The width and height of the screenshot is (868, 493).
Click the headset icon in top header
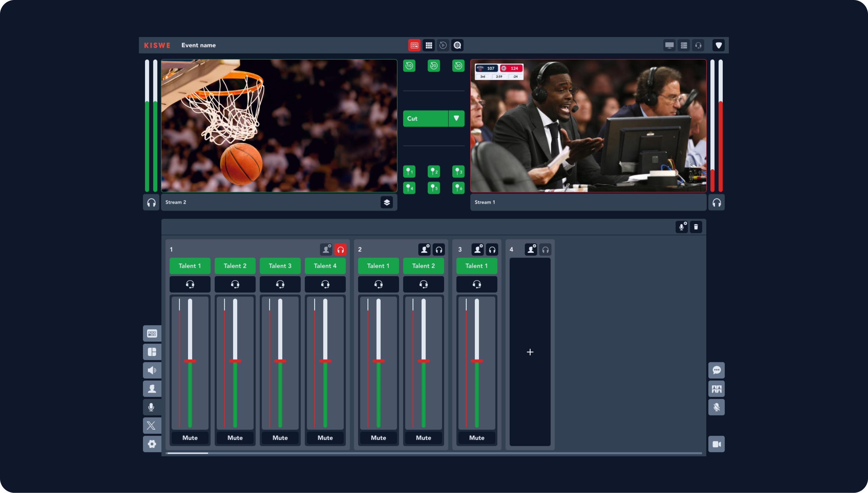[698, 45]
